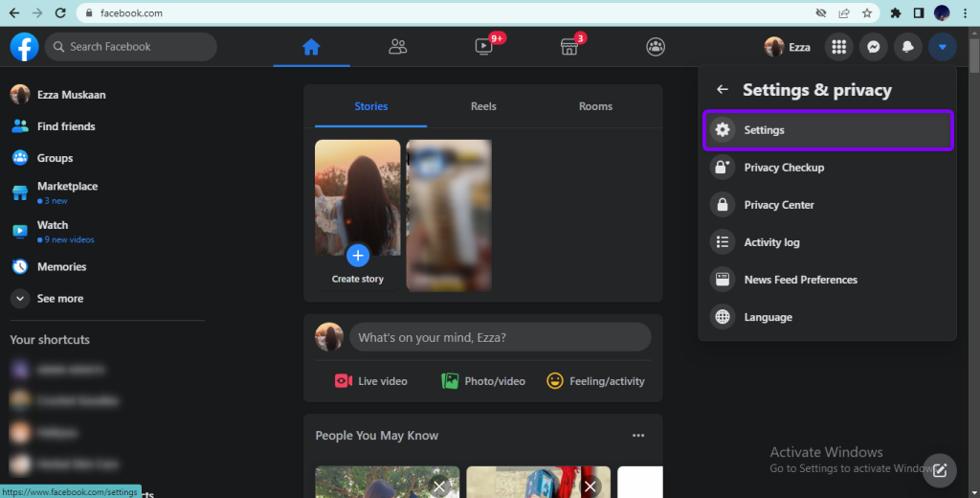
Task: Open the notifications bell icon
Action: pyautogui.click(x=907, y=46)
